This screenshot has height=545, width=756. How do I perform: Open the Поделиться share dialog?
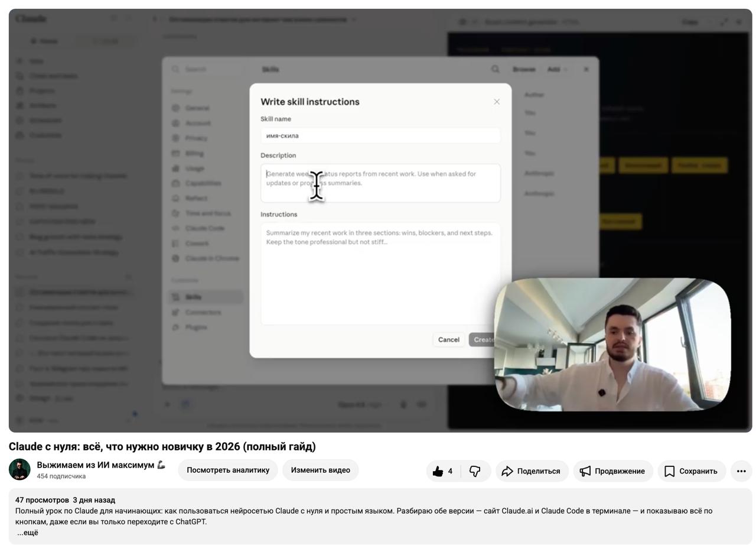tap(532, 471)
